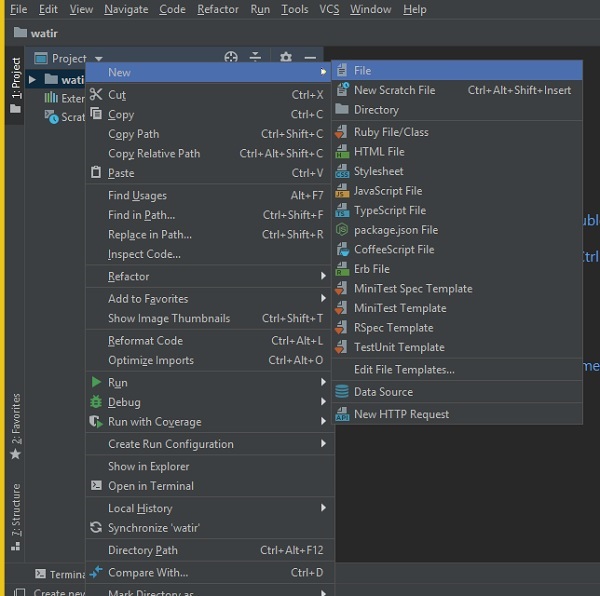Screen dimensions: 600x596
Task: Click Find Usages in context menu
Action: [x=137, y=196]
